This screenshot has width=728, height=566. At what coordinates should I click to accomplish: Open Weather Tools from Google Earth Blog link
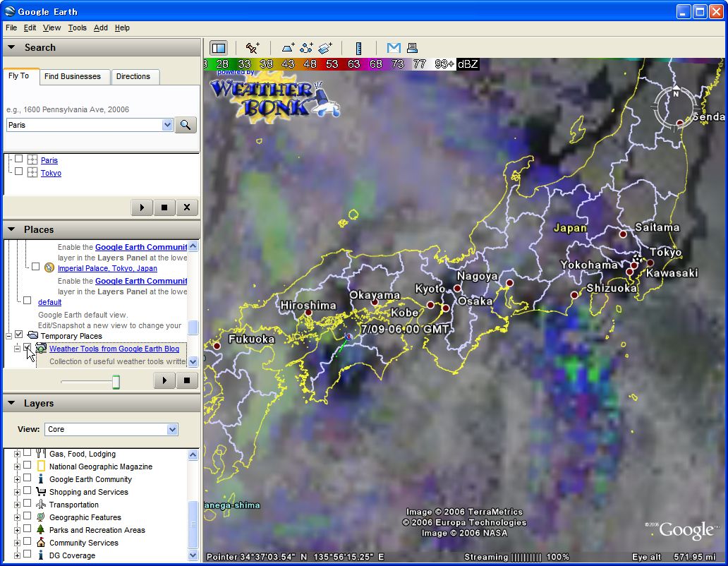coord(114,349)
